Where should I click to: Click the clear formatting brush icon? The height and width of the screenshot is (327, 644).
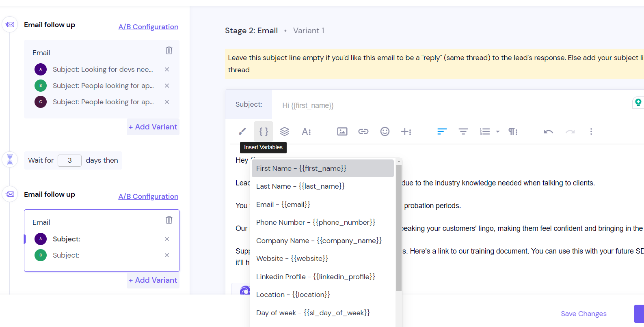[242, 131]
